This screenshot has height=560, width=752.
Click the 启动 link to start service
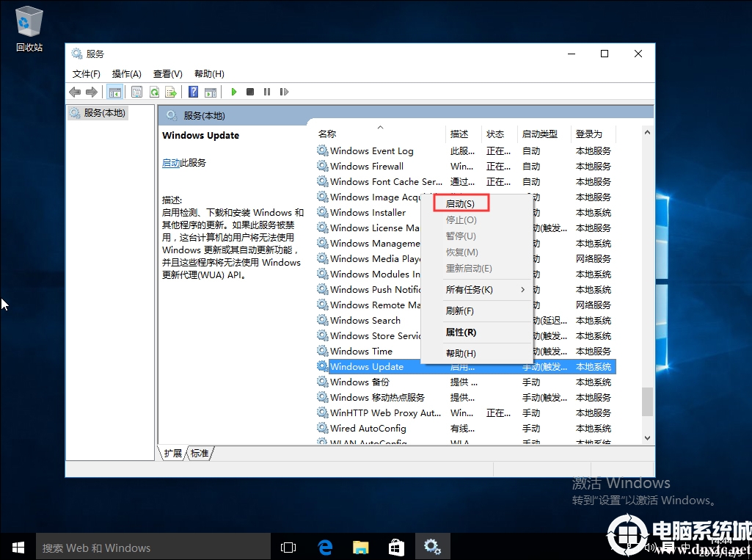point(171,163)
